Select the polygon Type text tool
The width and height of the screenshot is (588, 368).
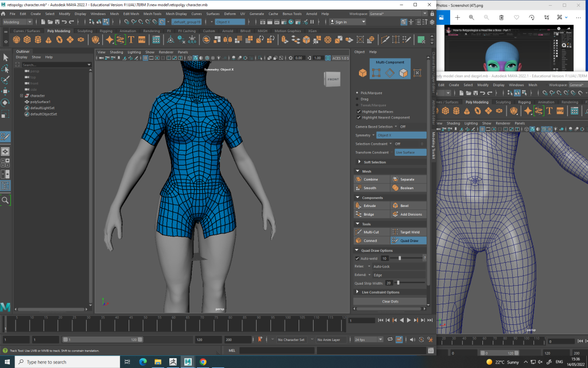coord(131,40)
